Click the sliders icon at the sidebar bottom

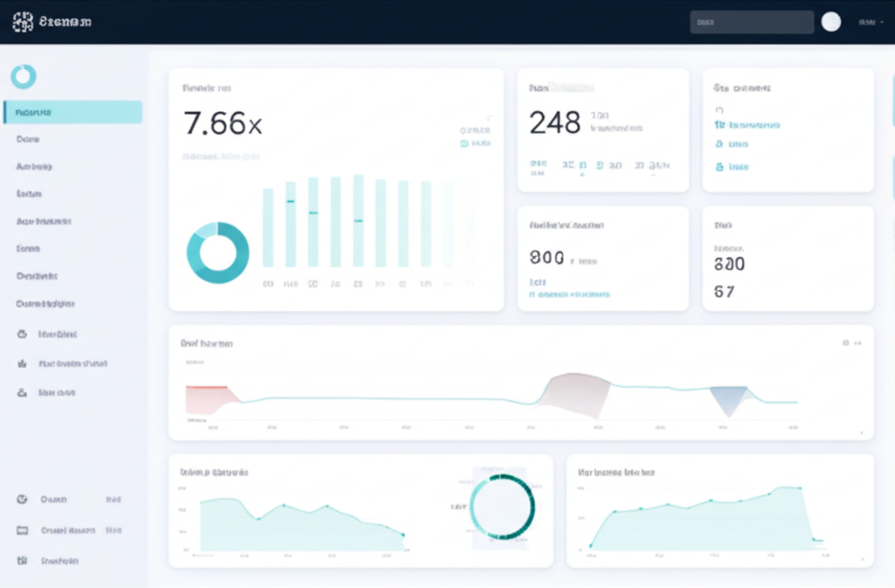click(x=23, y=561)
